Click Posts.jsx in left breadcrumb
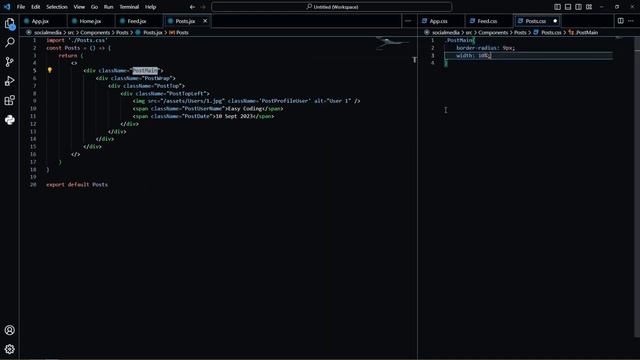The image size is (640, 360). [153, 32]
